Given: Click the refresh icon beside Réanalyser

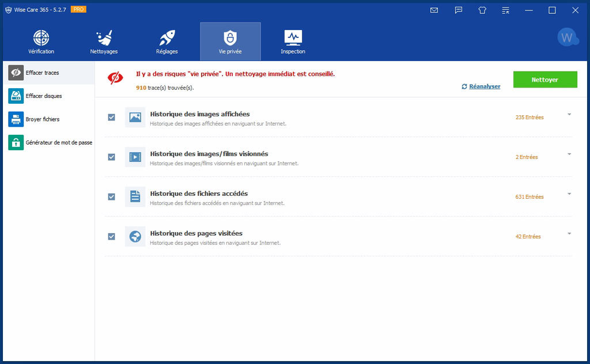Looking at the screenshot, I should [464, 86].
